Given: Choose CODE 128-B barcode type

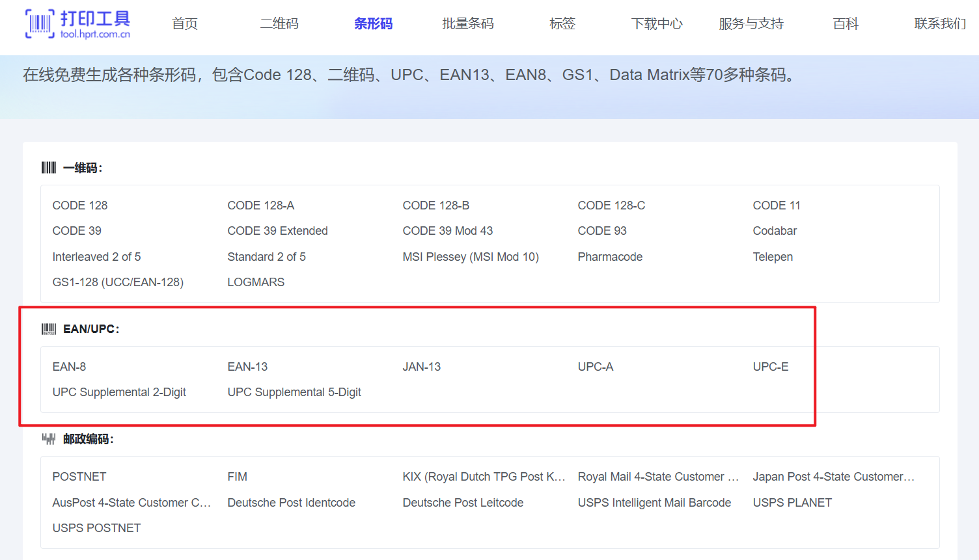Looking at the screenshot, I should [436, 206].
